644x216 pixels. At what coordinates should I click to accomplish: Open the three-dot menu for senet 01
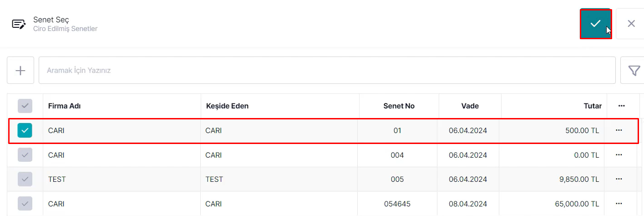click(x=619, y=130)
